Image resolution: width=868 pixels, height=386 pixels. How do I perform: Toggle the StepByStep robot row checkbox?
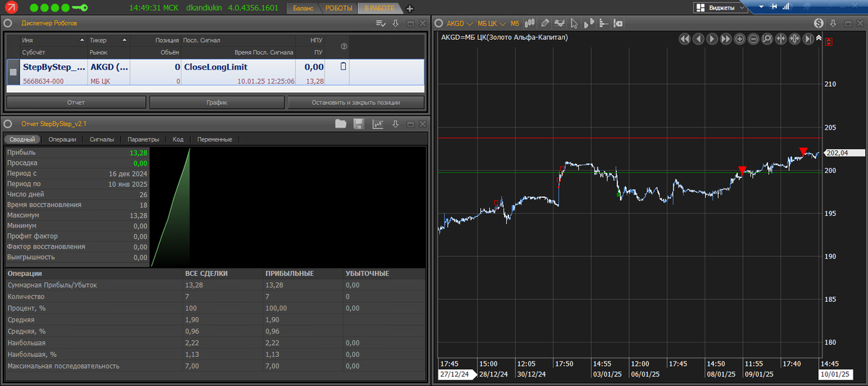click(12, 72)
